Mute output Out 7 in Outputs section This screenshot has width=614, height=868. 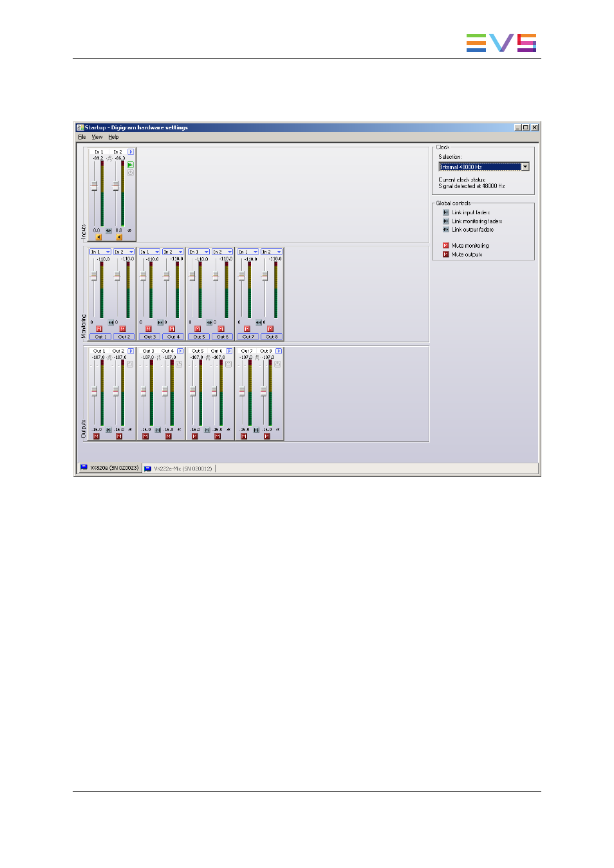pyautogui.click(x=244, y=436)
